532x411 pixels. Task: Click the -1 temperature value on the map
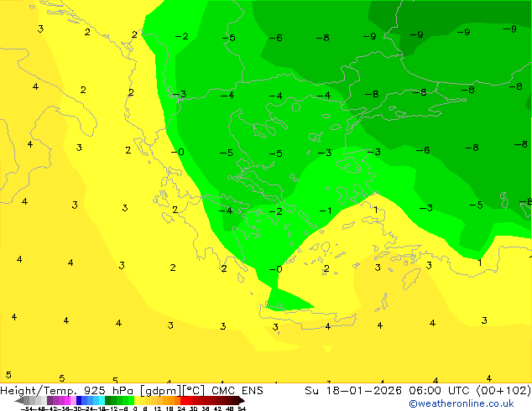click(326, 211)
